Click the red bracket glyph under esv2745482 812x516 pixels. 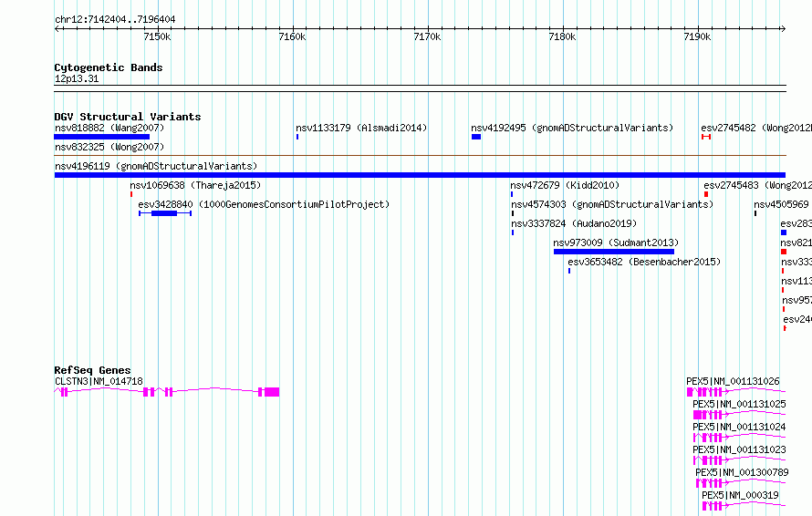pos(706,137)
